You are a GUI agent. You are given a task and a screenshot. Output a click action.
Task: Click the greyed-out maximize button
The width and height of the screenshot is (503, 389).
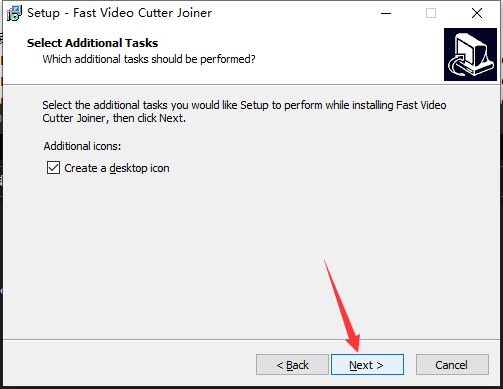431,13
